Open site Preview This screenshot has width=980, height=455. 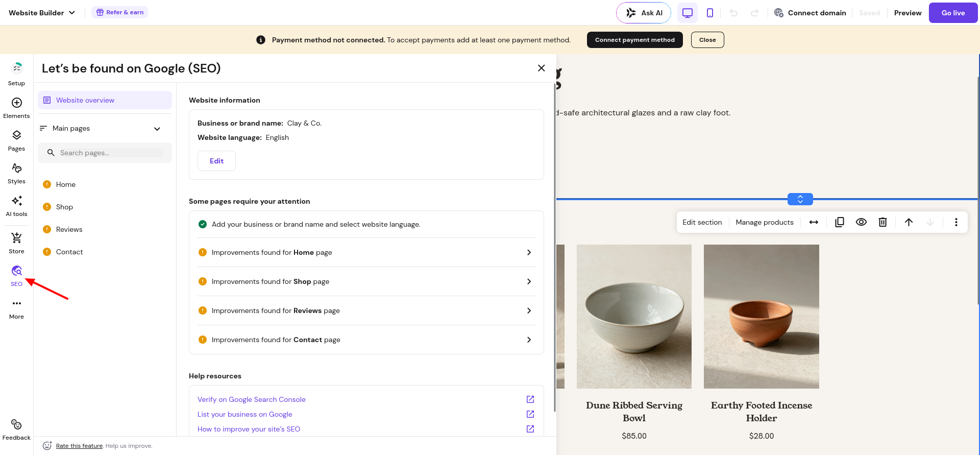(908, 13)
